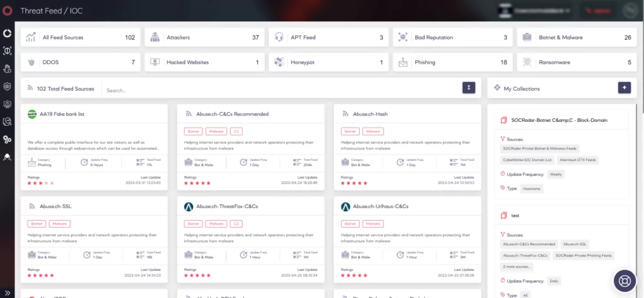
Task: Open the Abuse.ch-Urlhaus-C&Cs feed title
Action: 380,206
